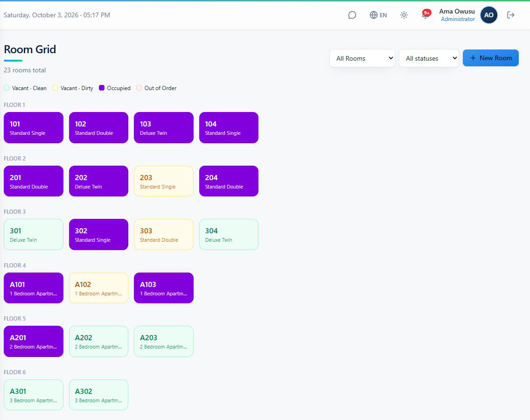Open notifications bell with 9+ badge
Viewport: 530px width, 420px height.
click(x=425, y=14)
